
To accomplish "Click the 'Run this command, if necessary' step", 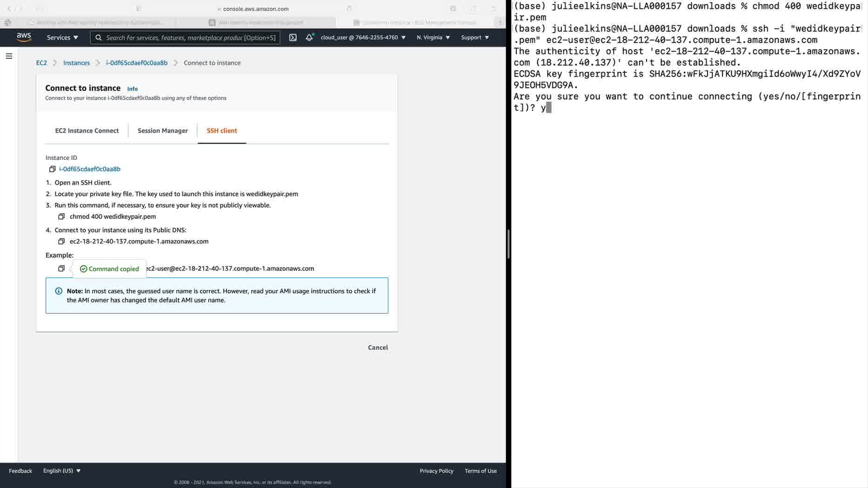I will (x=162, y=205).
